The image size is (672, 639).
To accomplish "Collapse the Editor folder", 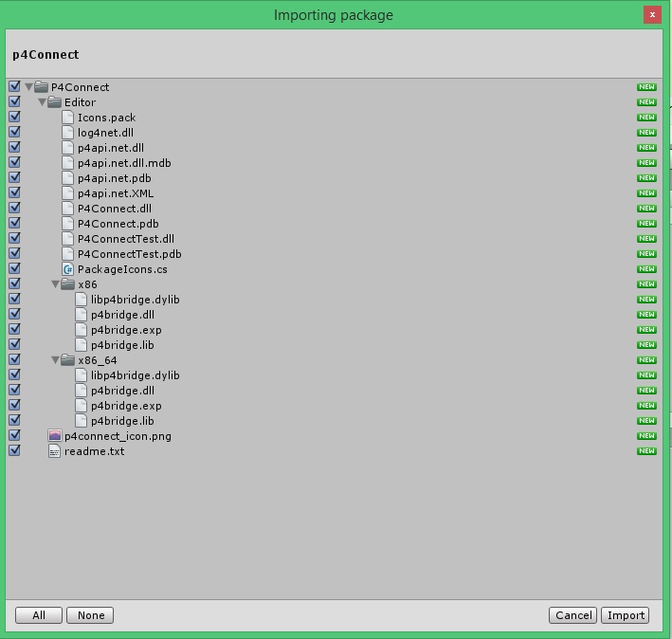I will [42, 102].
